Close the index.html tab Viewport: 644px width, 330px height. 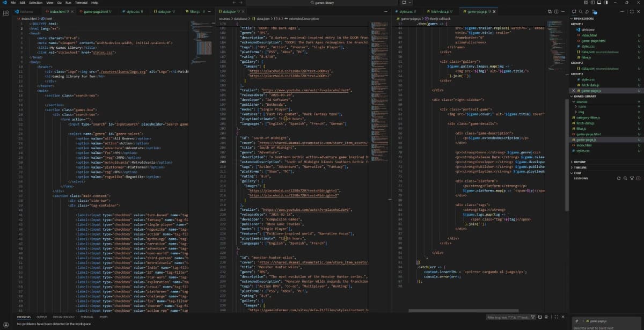click(x=72, y=11)
